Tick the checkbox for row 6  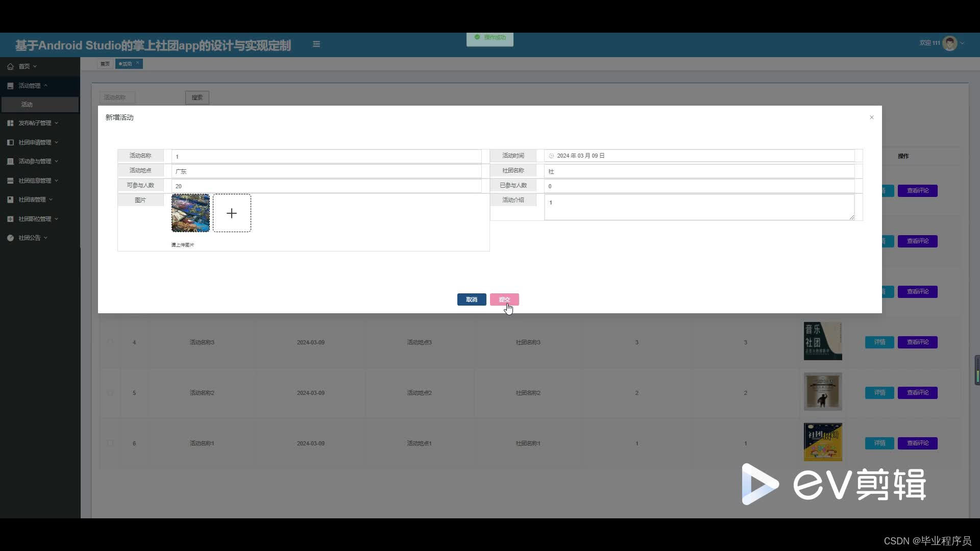[110, 443]
